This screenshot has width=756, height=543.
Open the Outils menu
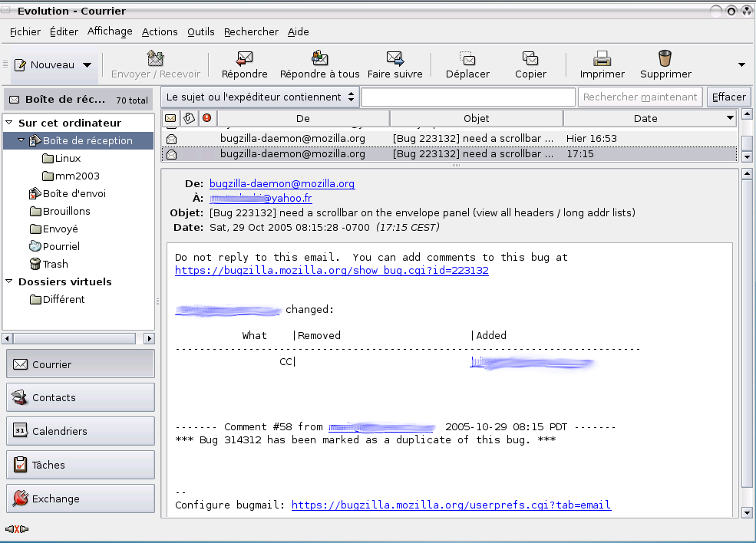point(200,31)
